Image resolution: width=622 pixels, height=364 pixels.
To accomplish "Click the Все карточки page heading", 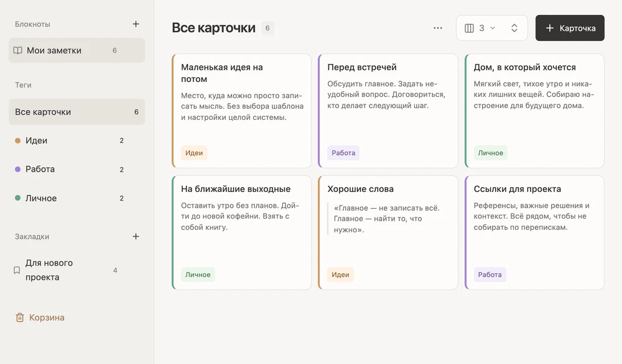I will click(x=213, y=28).
